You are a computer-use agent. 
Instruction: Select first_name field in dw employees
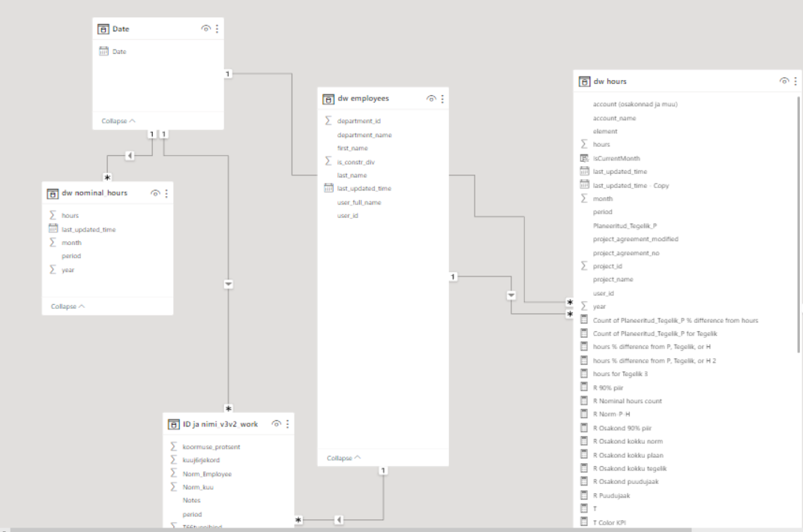click(352, 148)
